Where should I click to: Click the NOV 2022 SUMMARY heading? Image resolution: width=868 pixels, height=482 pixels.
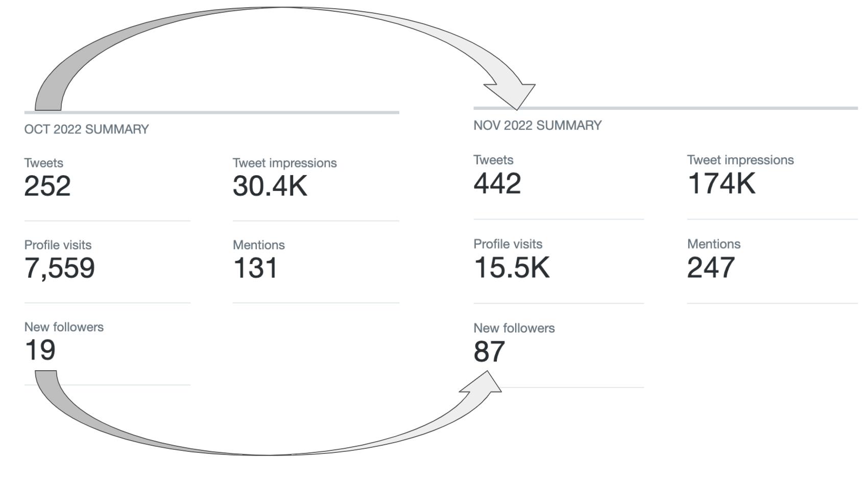point(537,126)
